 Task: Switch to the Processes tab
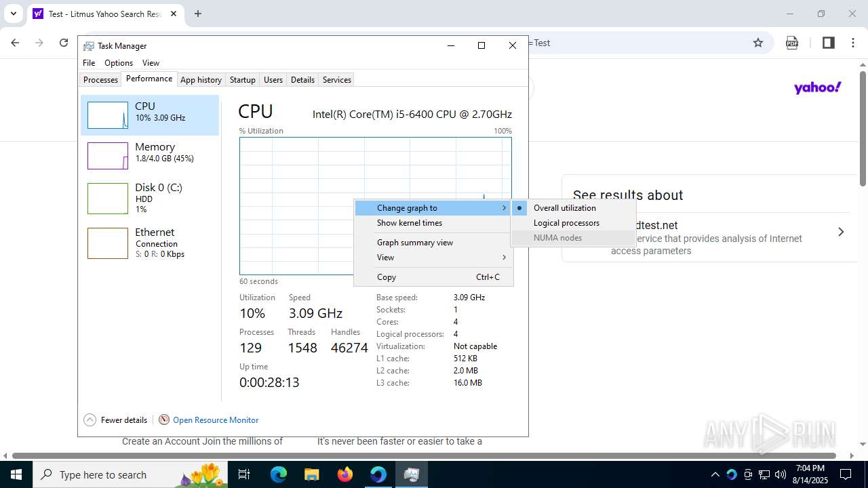(100, 80)
